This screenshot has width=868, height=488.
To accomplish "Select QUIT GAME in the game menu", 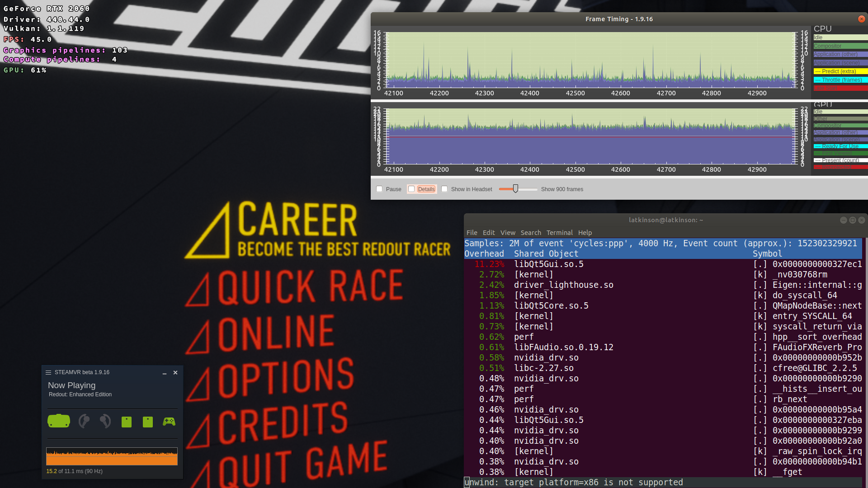I will click(x=287, y=465).
